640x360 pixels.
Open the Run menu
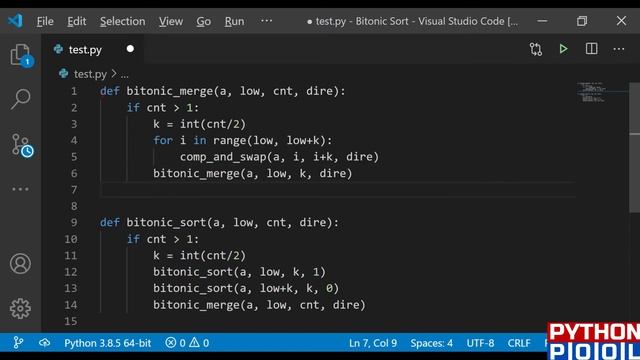click(234, 21)
